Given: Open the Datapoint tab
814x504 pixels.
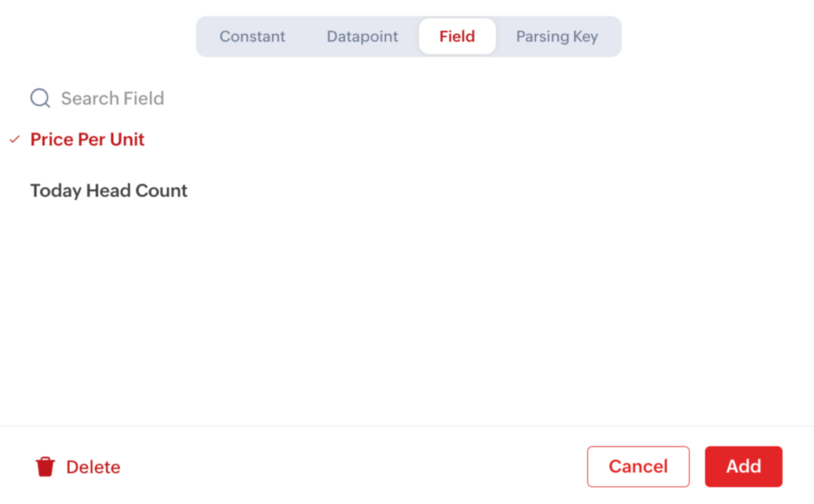Looking at the screenshot, I should 362,37.
